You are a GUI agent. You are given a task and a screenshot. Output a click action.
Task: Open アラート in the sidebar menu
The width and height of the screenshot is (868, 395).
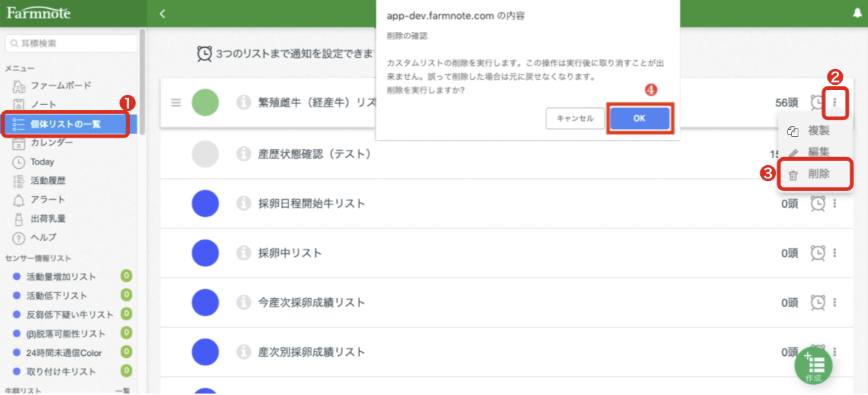pos(47,200)
